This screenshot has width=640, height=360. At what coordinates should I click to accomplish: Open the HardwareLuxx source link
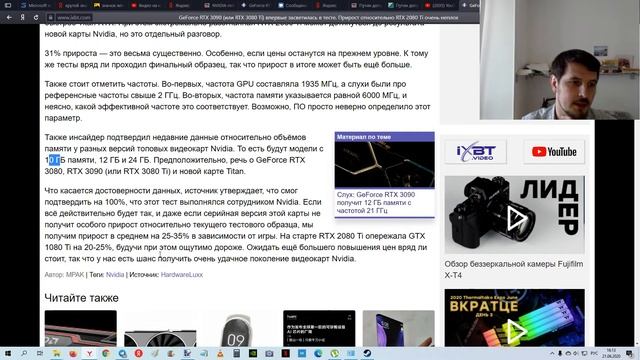182,275
